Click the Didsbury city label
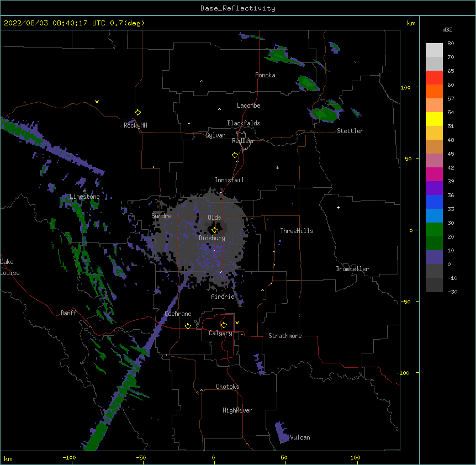This screenshot has height=465, width=476. (212, 238)
